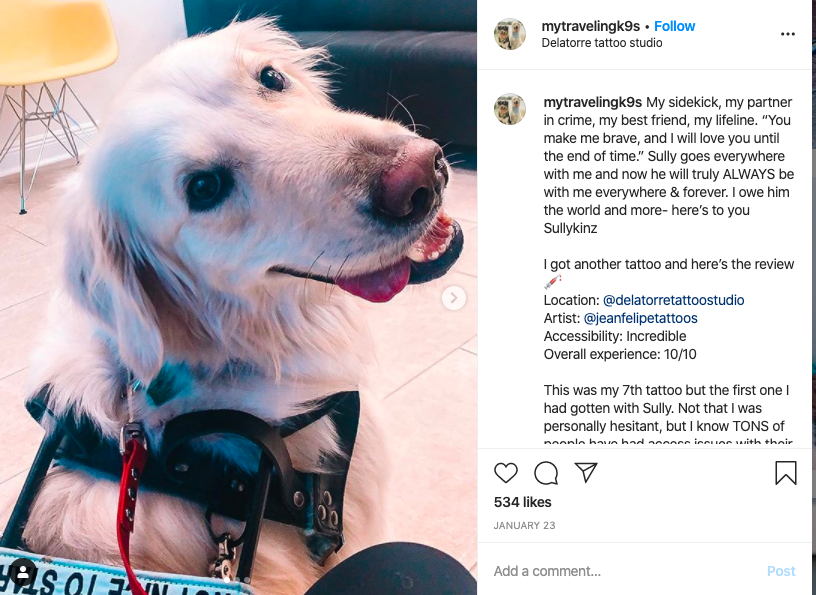The width and height of the screenshot is (816, 595).
Task: View who liked via 534 likes
Action: (522, 502)
